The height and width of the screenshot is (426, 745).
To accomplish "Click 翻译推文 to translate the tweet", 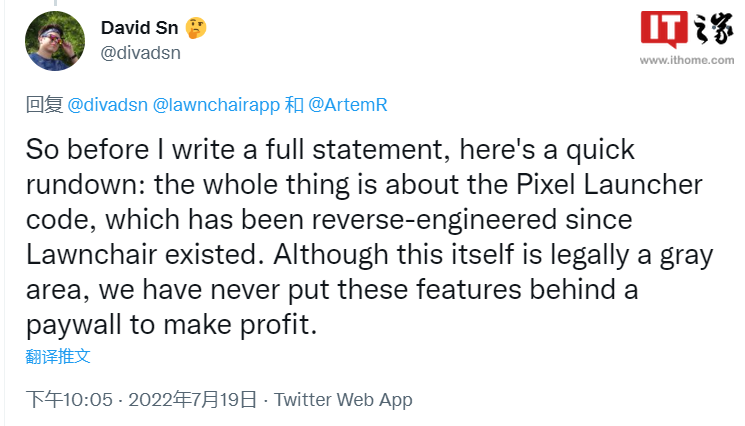I will click(58, 356).
